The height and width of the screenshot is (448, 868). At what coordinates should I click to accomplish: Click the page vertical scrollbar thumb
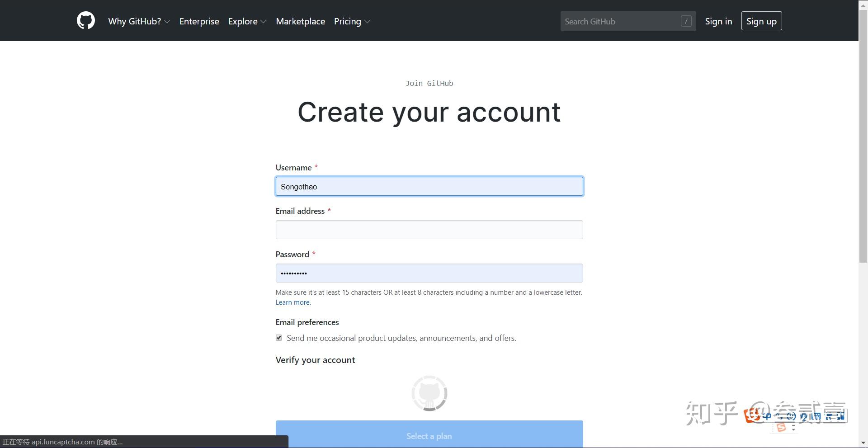(x=863, y=136)
